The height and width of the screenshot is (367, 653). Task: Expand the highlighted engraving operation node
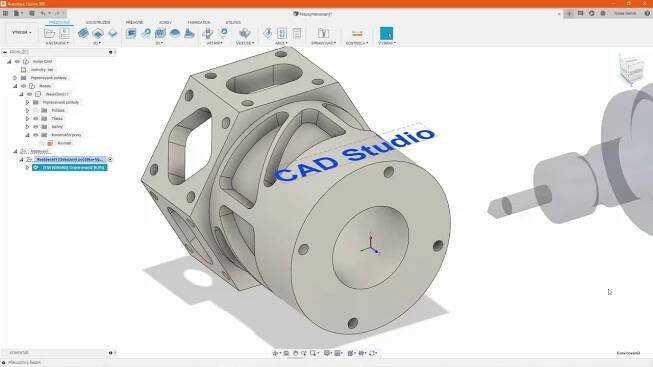tap(27, 167)
